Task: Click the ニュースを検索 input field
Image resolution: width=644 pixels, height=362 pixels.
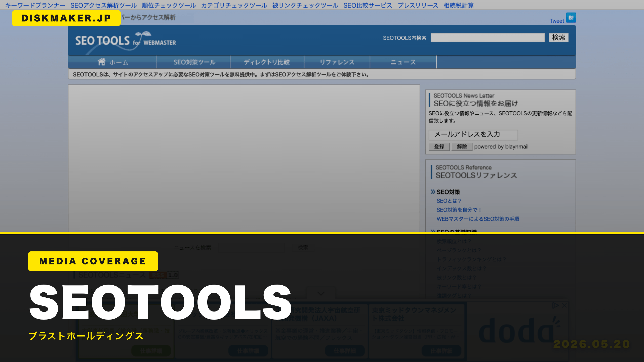Action: click(252, 248)
